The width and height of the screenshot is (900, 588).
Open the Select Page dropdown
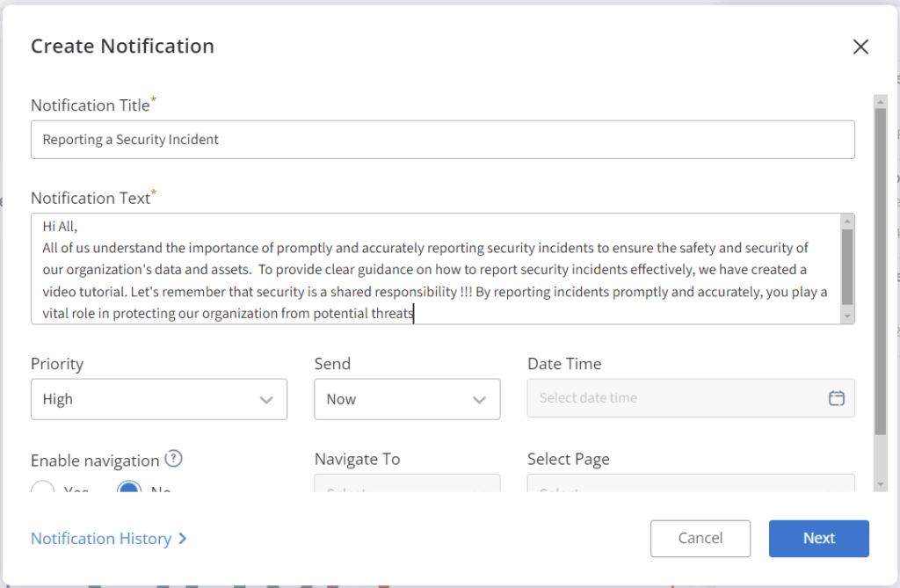(x=690, y=484)
